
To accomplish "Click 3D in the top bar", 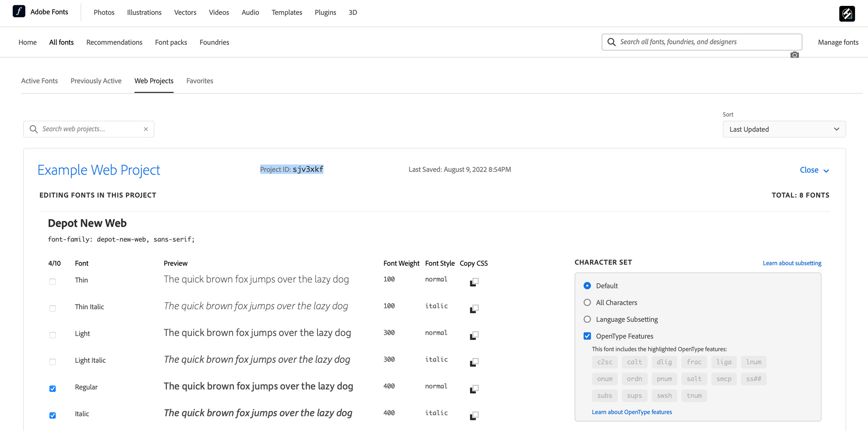I will 353,12.
